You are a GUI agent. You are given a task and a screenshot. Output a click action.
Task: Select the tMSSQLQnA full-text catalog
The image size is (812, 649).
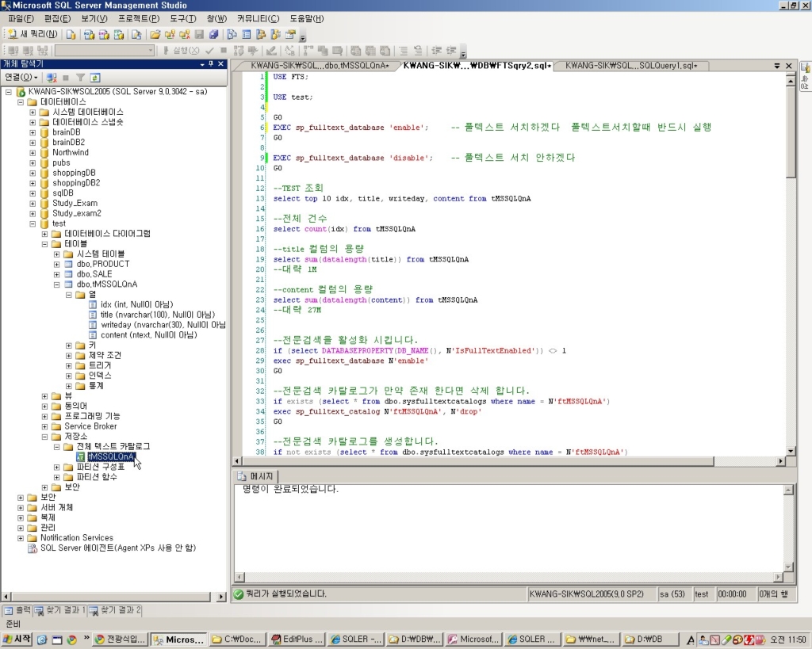tap(111, 456)
